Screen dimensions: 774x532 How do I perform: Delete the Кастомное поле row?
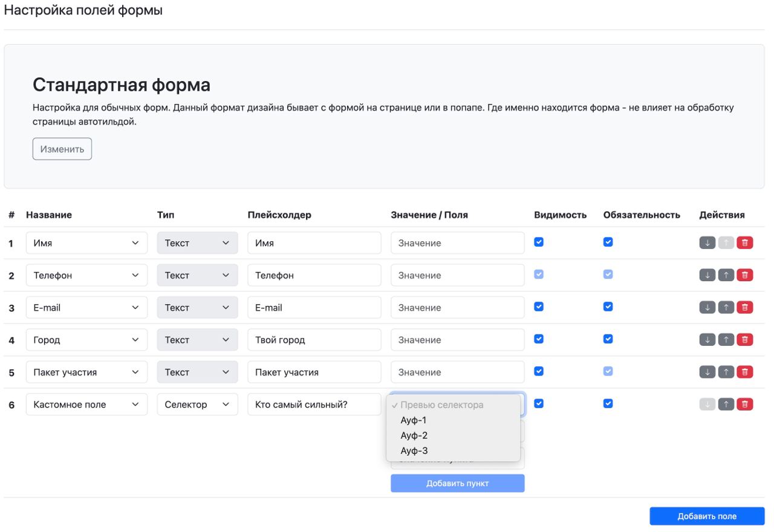coord(744,404)
